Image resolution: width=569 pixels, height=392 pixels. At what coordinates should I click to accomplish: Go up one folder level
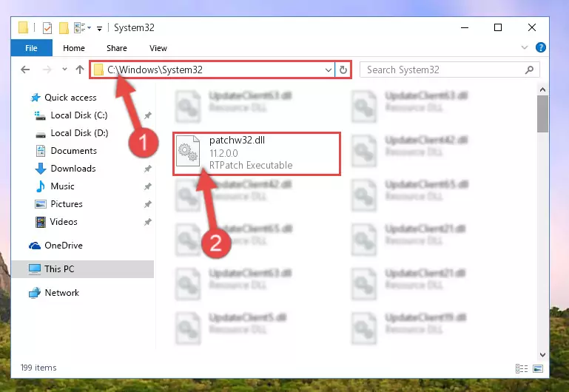(x=80, y=70)
